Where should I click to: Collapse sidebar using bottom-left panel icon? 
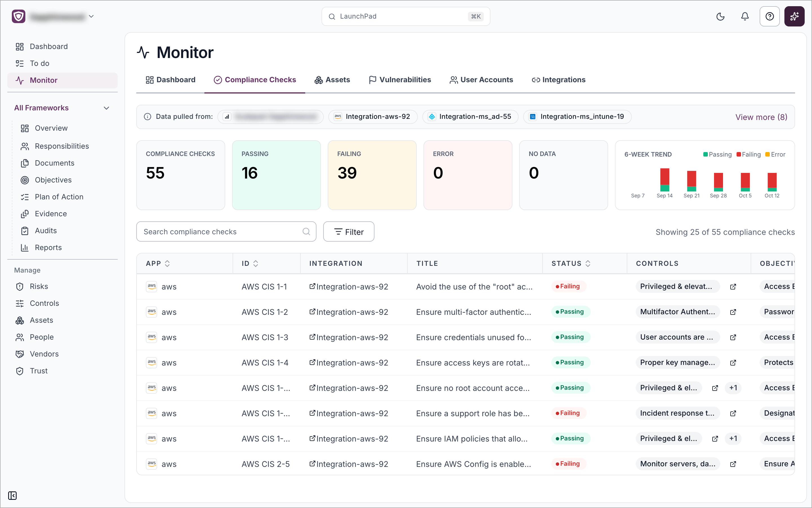point(12,496)
